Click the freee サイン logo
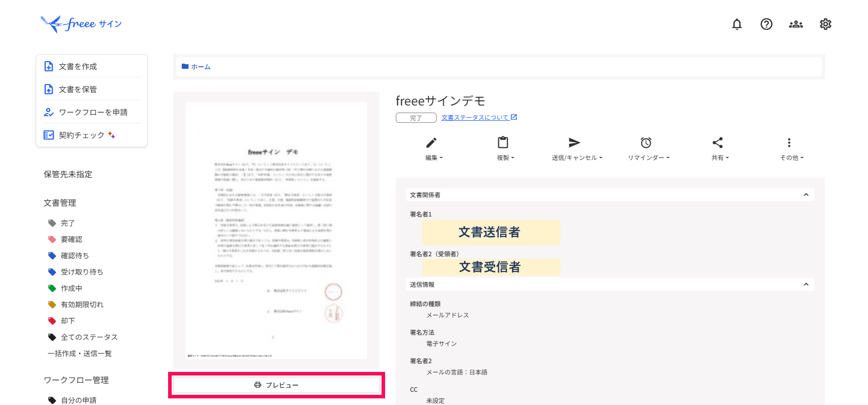The height and width of the screenshot is (405, 868). click(x=81, y=24)
